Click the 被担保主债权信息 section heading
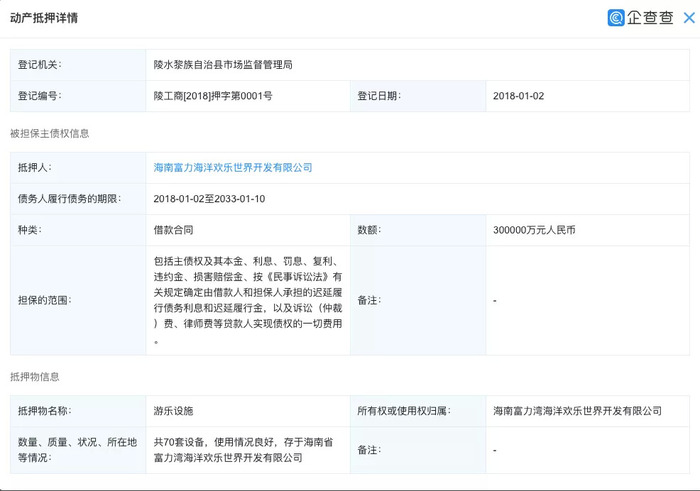Viewport: 700px width, 491px height. (x=50, y=133)
